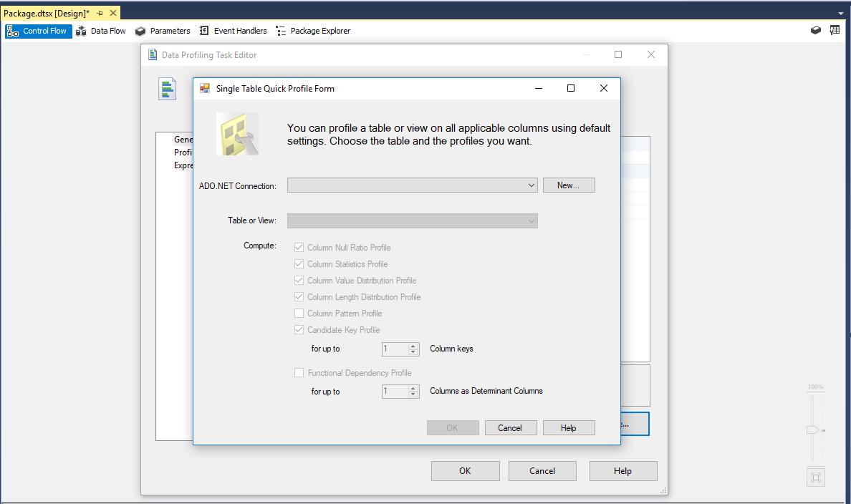Pin the Package.dtsx document tab
This screenshot has width=851, height=504.
coord(100,13)
